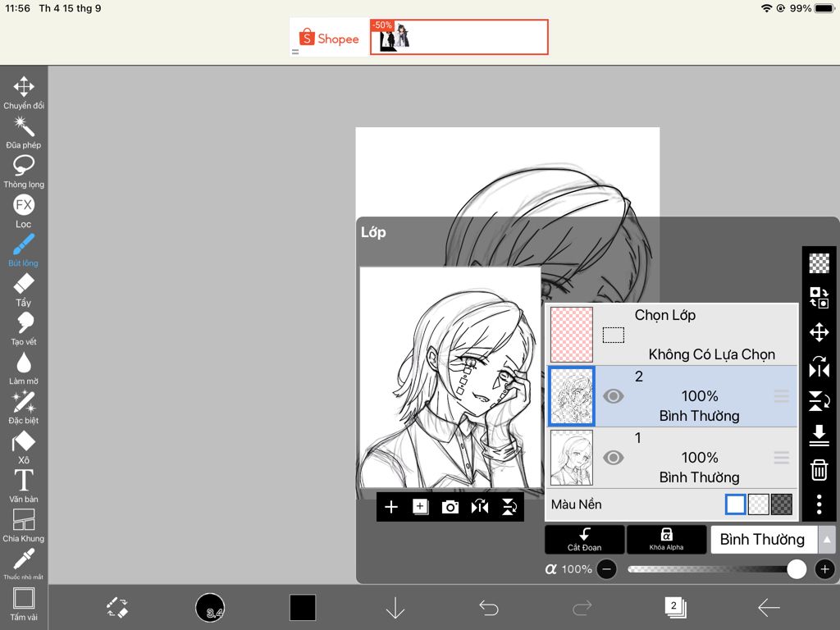Screen dimensions: 840x630
Task: Tap the checkerboard clear layer icon
Action: [819, 263]
